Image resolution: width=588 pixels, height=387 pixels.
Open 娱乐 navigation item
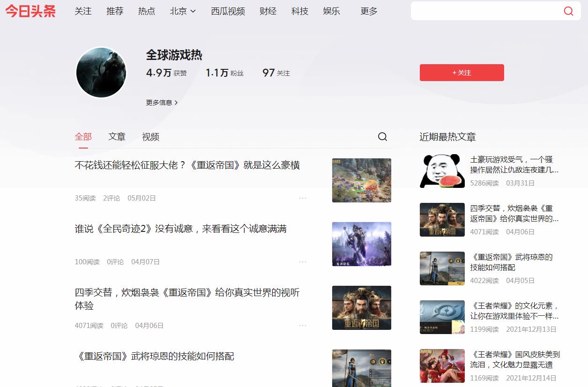332,11
